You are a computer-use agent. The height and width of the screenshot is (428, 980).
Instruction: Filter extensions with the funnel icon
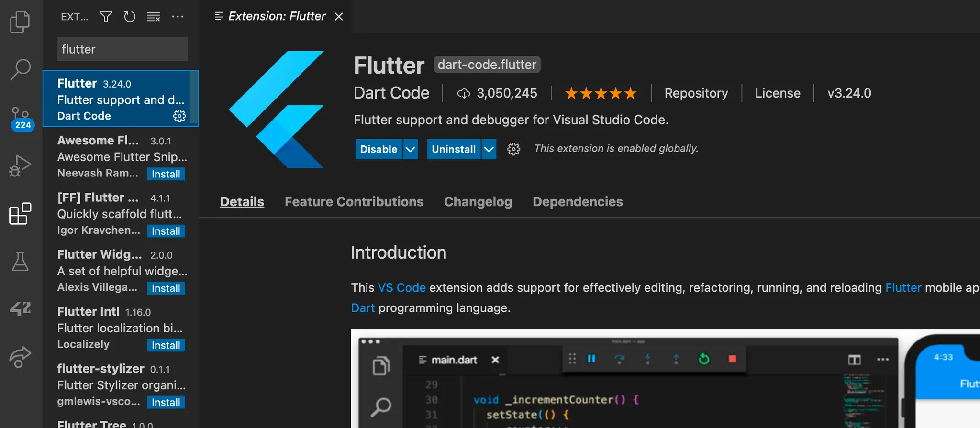point(106,17)
